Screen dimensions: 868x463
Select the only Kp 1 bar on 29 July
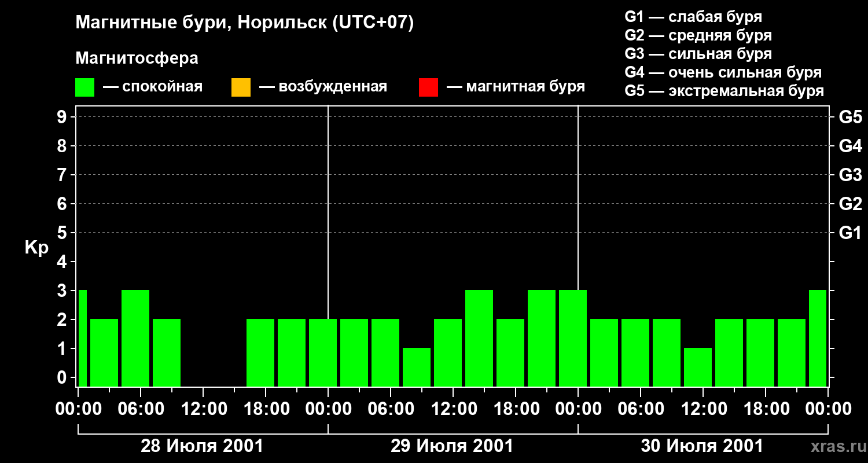[417, 367]
